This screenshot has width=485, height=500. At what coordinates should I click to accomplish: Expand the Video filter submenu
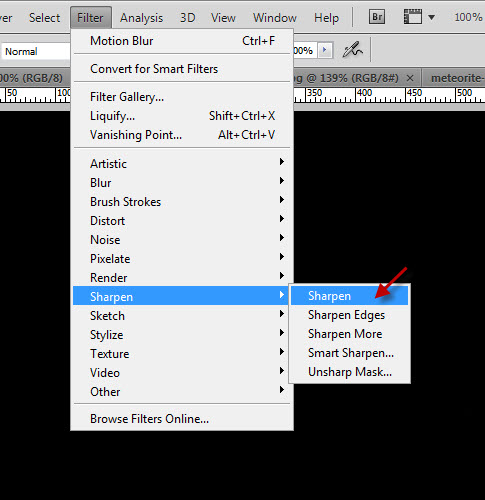coord(182,373)
